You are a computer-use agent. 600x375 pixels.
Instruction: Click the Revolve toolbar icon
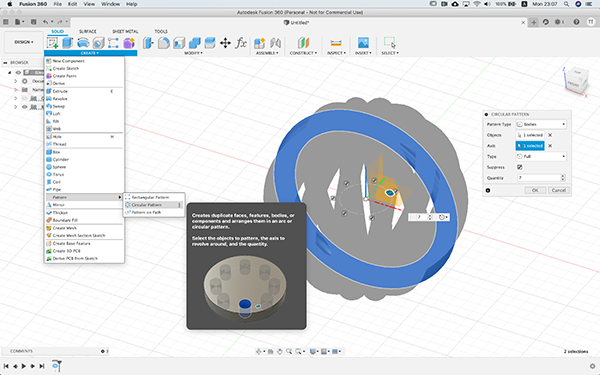coord(83,42)
